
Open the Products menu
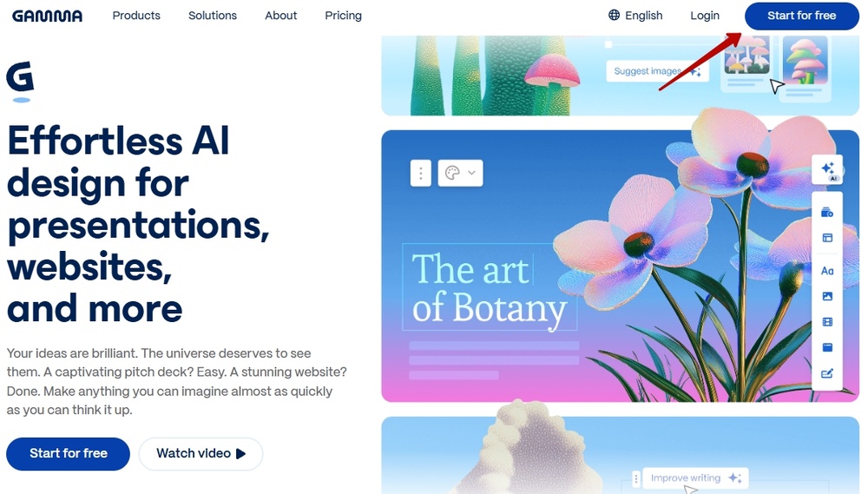click(x=136, y=16)
